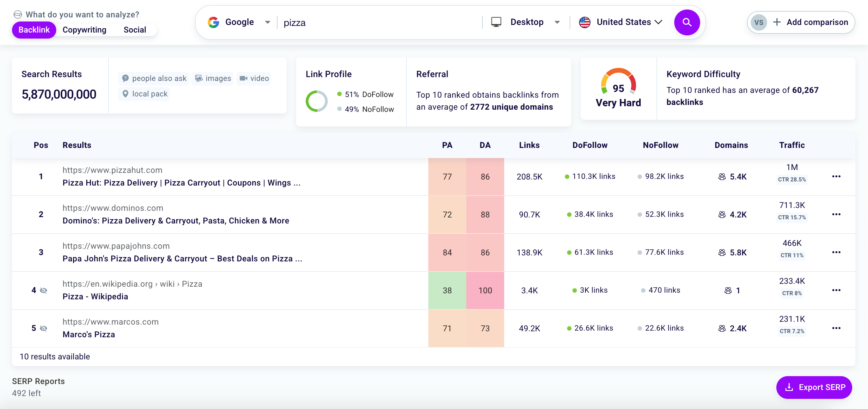This screenshot has width=868, height=409.
Task: Click the local pack pin chip
Action: point(144,94)
